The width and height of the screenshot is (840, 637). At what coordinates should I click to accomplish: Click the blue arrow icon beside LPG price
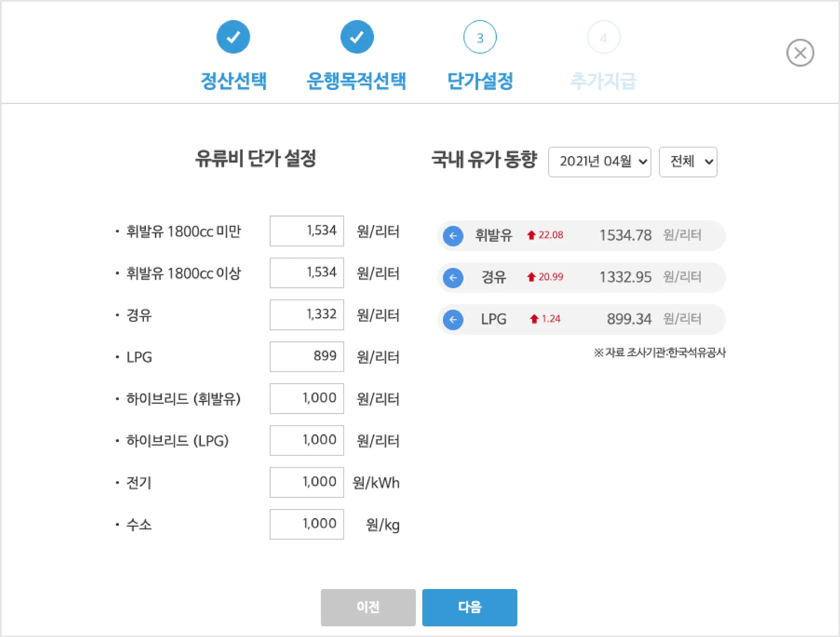453,320
